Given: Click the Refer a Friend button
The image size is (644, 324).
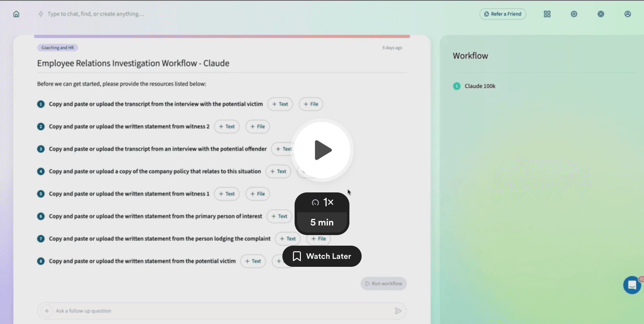Looking at the screenshot, I should pos(503,14).
